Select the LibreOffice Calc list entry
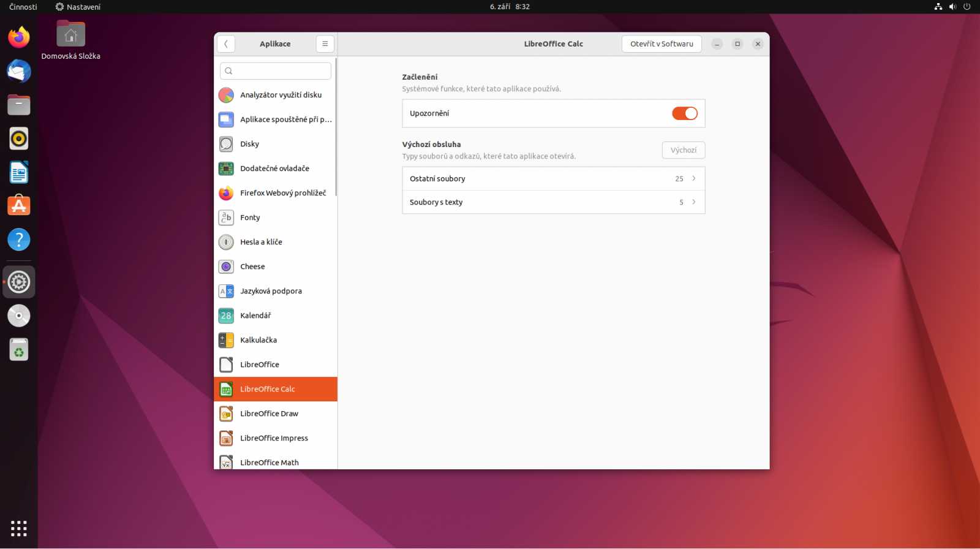This screenshot has width=980, height=549. point(276,389)
